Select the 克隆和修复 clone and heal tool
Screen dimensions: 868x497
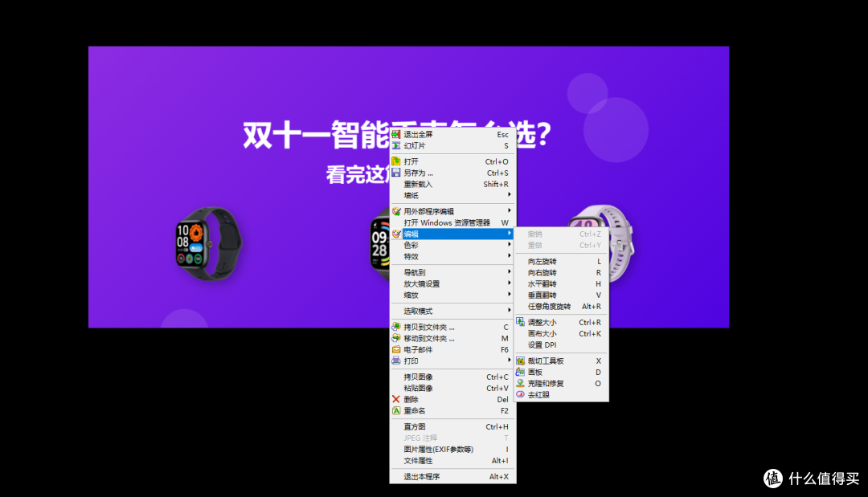click(561, 384)
